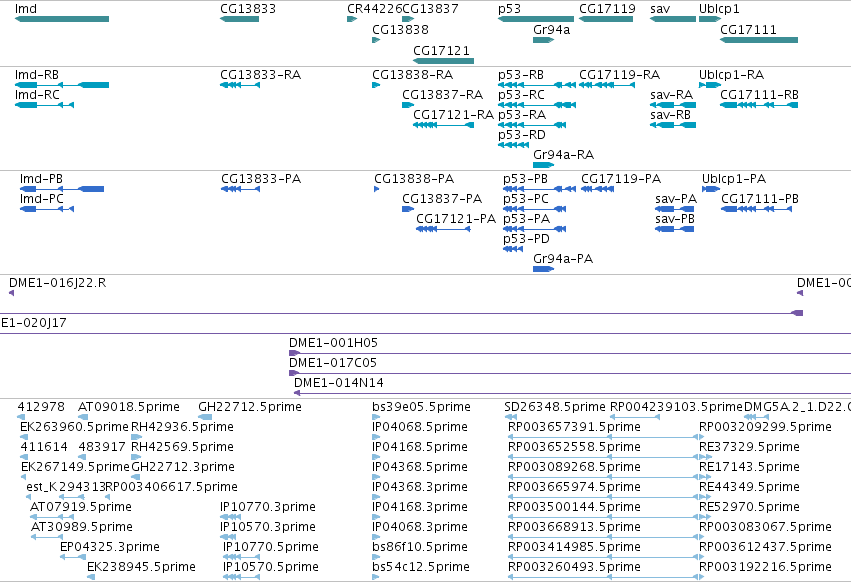Click the bs54c12.5prime EST
Image resolution: width=851 pixels, height=582 pixels.
coord(376,577)
